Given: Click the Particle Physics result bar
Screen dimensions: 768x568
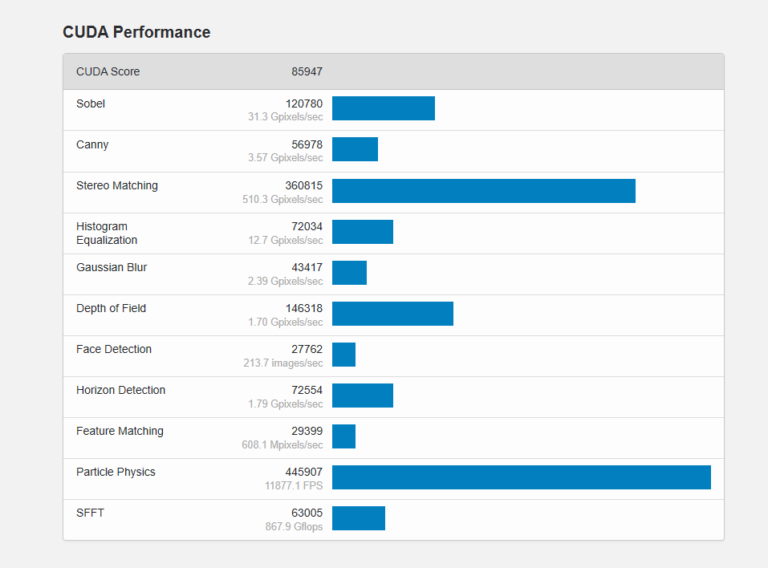Looking at the screenshot, I should 521,477.
